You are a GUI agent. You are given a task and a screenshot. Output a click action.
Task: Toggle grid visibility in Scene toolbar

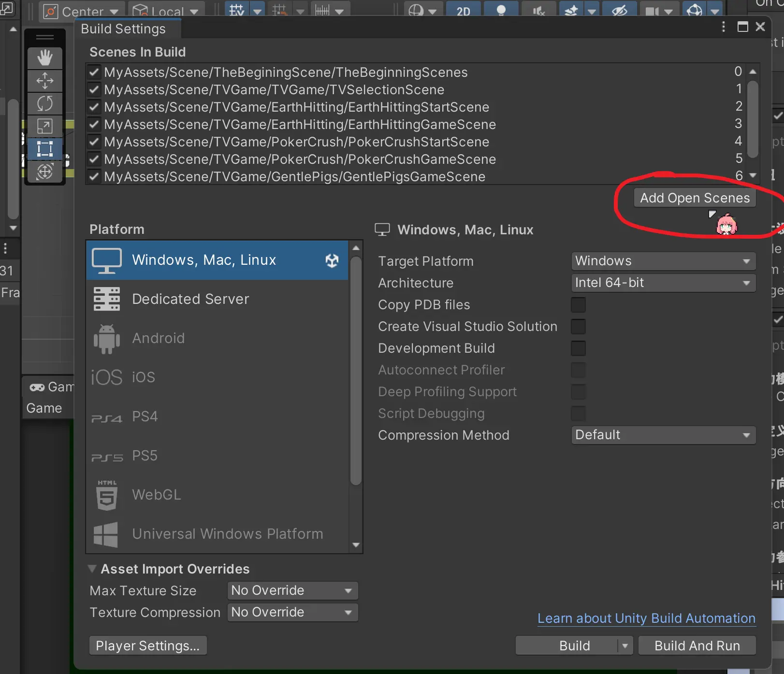pyautogui.click(x=237, y=11)
